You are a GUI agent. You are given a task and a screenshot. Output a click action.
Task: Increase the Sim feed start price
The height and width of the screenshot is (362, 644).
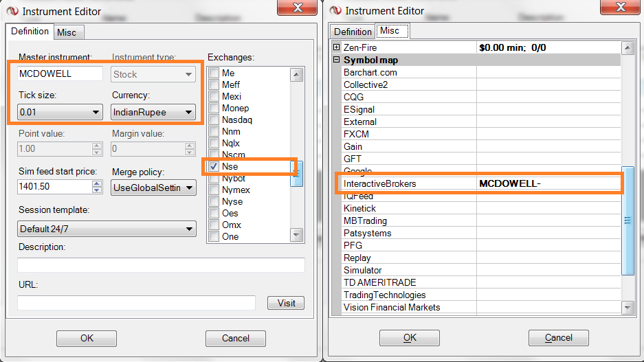click(x=97, y=183)
